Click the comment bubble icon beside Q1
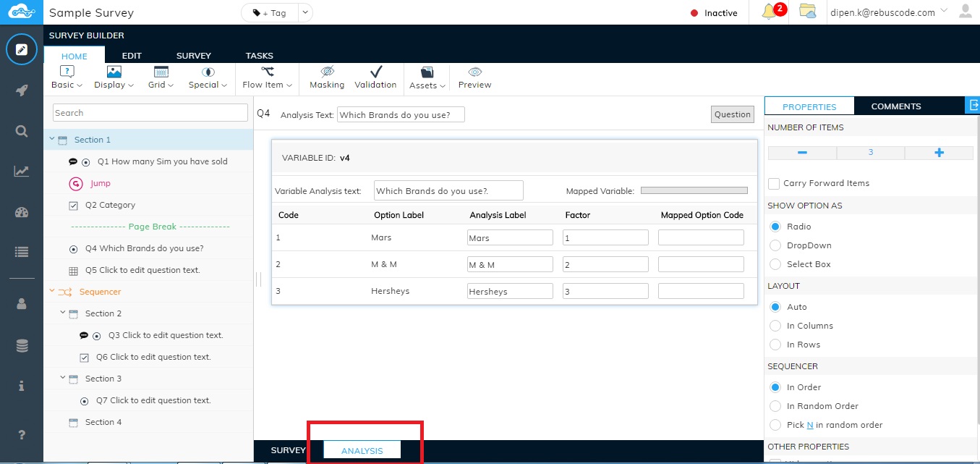The image size is (980, 464). pos(73,162)
